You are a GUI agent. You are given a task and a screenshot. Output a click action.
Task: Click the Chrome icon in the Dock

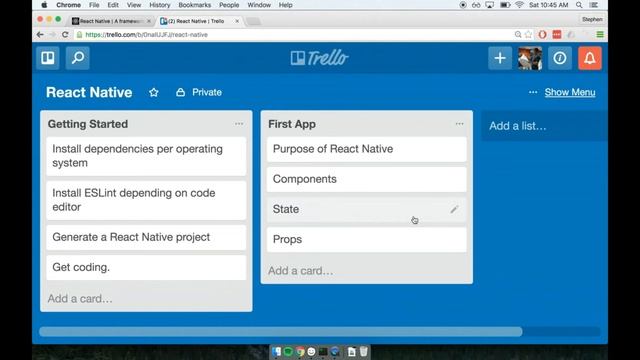300,351
